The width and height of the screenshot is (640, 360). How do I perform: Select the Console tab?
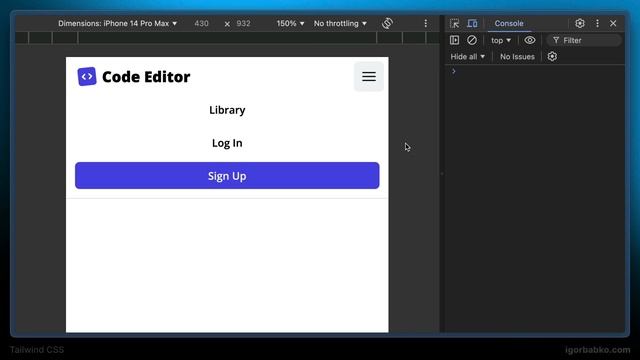tap(509, 23)
